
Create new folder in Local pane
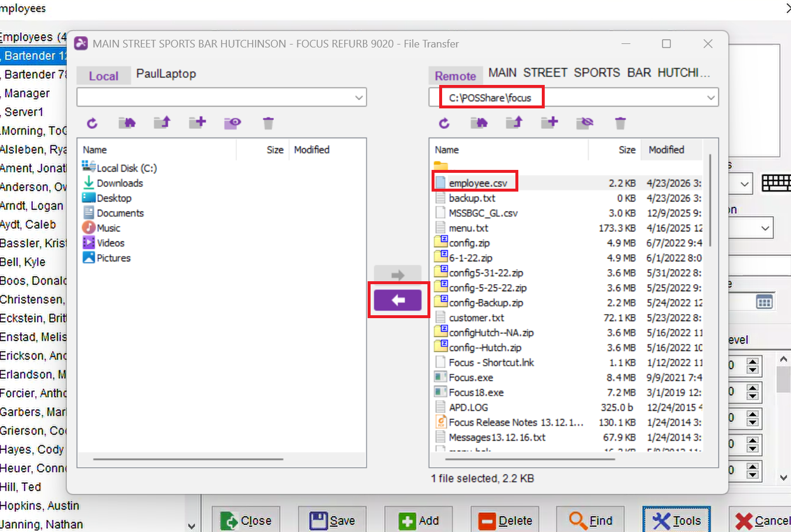click(198, 122)
